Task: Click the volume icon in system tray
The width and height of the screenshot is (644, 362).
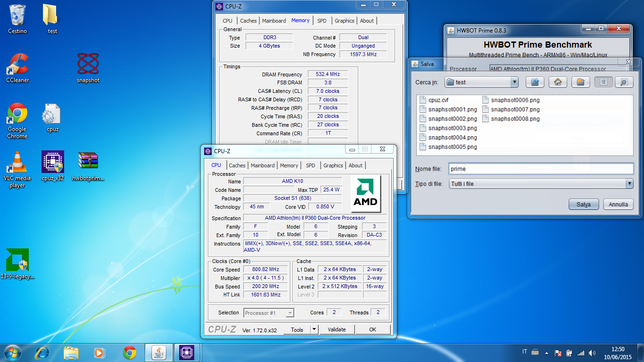Action: click(592, 353)
